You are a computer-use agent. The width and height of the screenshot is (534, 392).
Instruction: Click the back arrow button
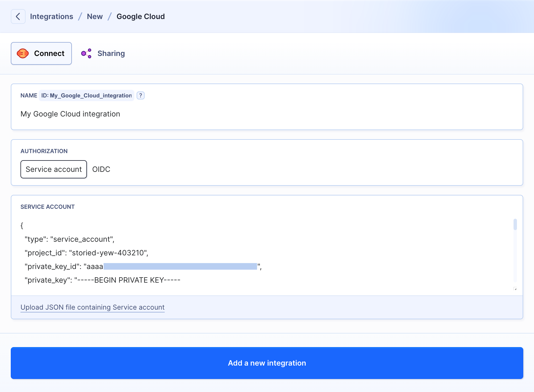pos(18,16)
